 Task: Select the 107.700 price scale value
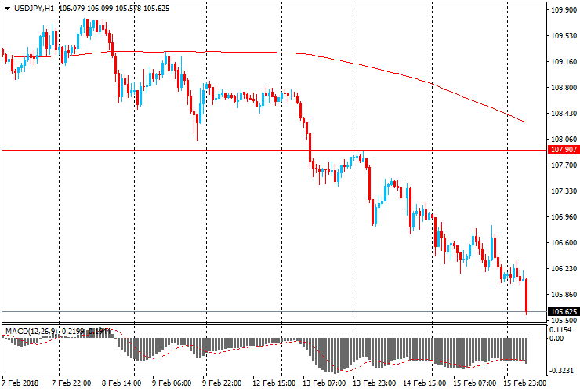tap(564, 165)
